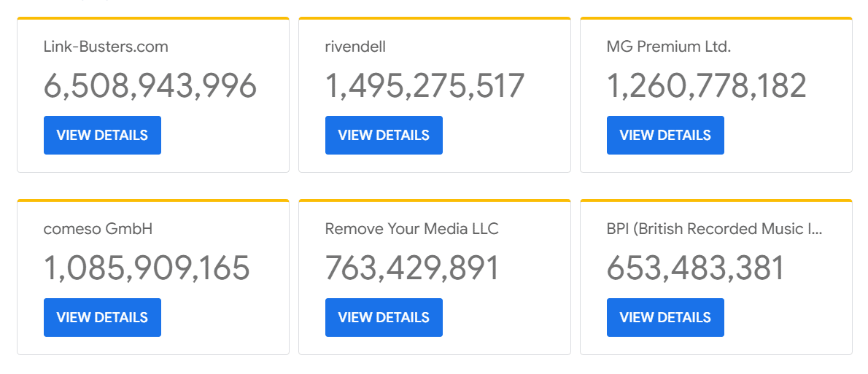
Task: Select the comeso GmbH heading
Action: 98,229
